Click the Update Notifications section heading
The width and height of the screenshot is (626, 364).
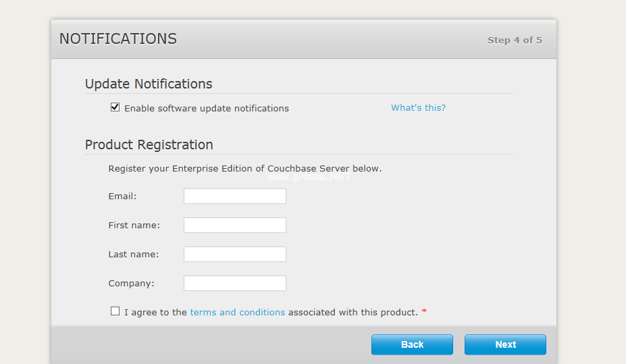pos(149,84)
